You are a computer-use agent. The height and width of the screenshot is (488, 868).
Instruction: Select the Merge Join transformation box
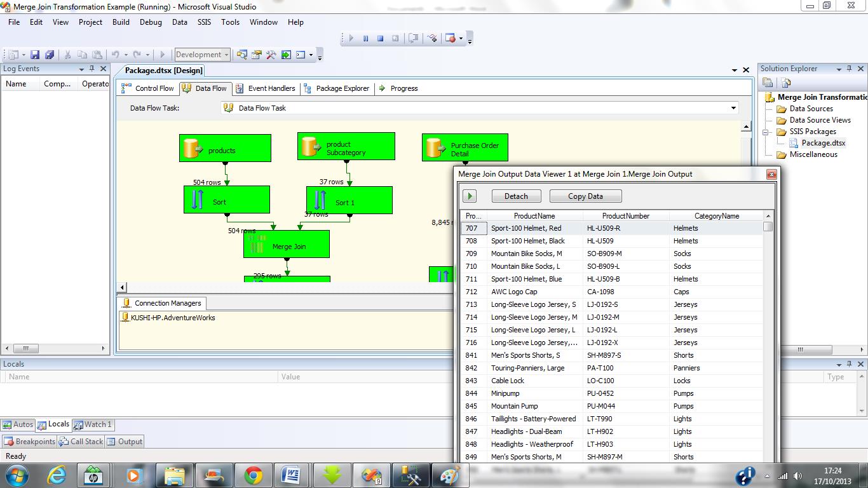click(286, 245)
